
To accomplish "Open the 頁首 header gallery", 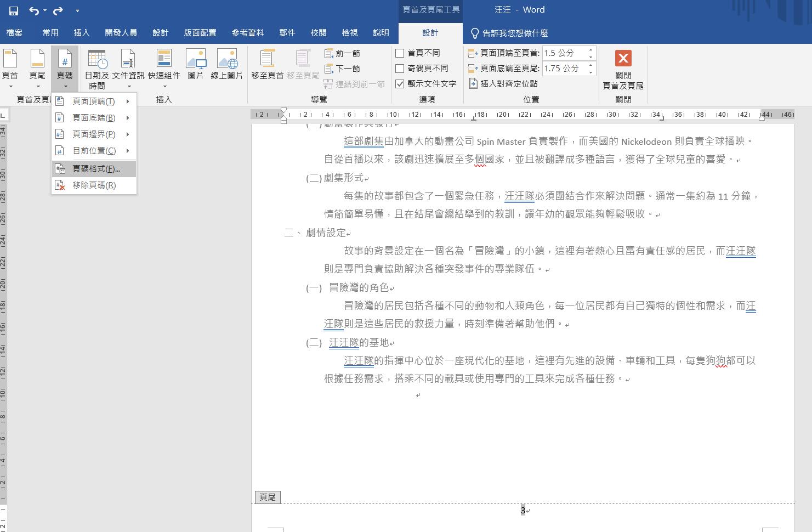I will click(10, 69).
